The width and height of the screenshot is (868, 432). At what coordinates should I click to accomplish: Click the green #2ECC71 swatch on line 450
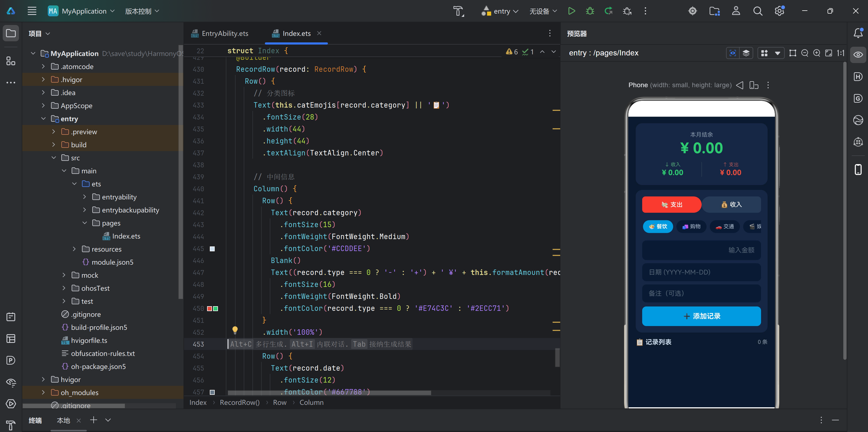click(216, 308)
